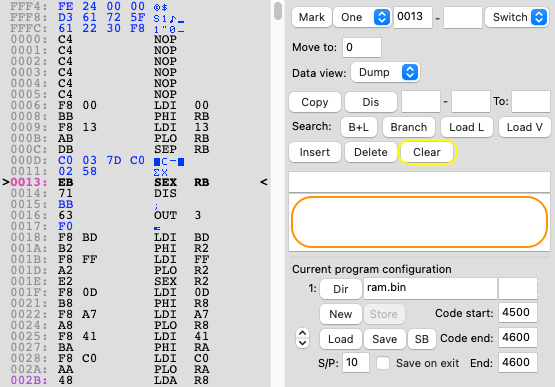Open the Switch dropdown
Screen dimensions: 555x387
point(517,17)
